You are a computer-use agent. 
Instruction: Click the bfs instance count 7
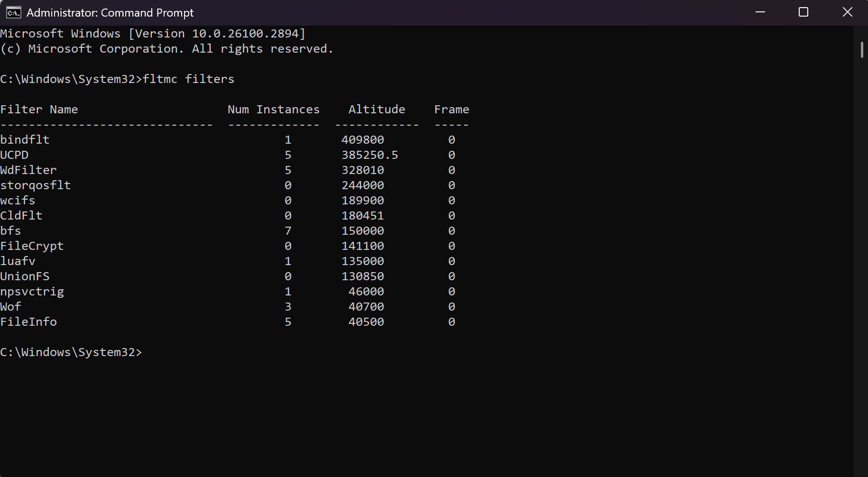point(288,231)
